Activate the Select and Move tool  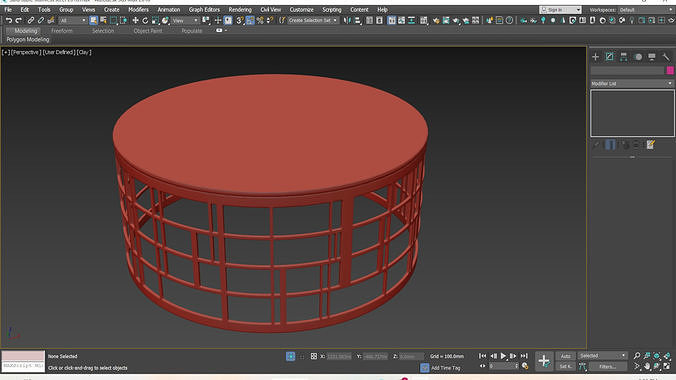point(135,20)
